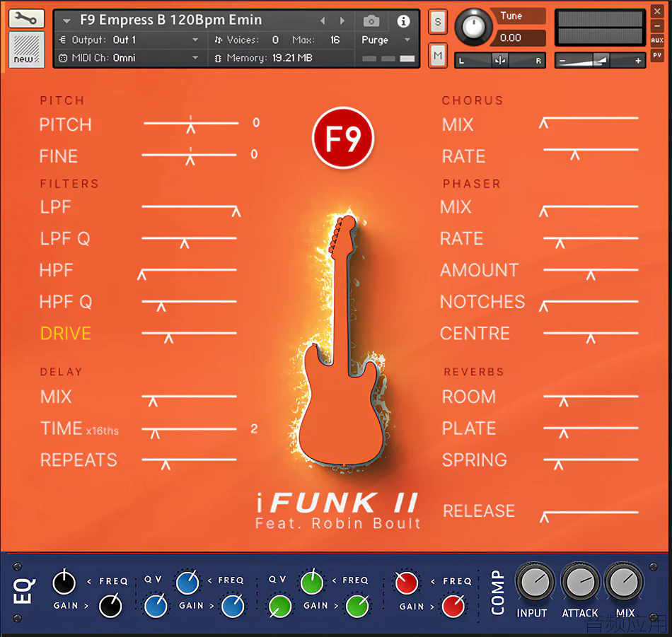
Task: Mute the instrument with M button
Action: (438, 55)
